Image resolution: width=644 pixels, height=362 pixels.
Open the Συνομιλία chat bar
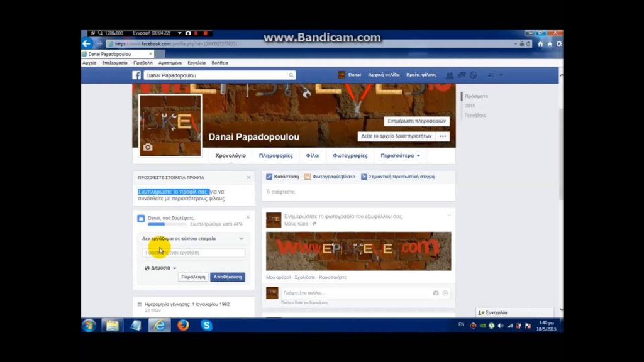[x=514, y=312]
